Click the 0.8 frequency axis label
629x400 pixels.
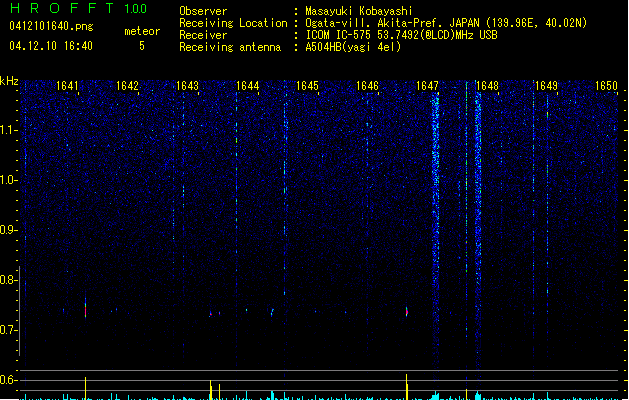click(9, 280)
